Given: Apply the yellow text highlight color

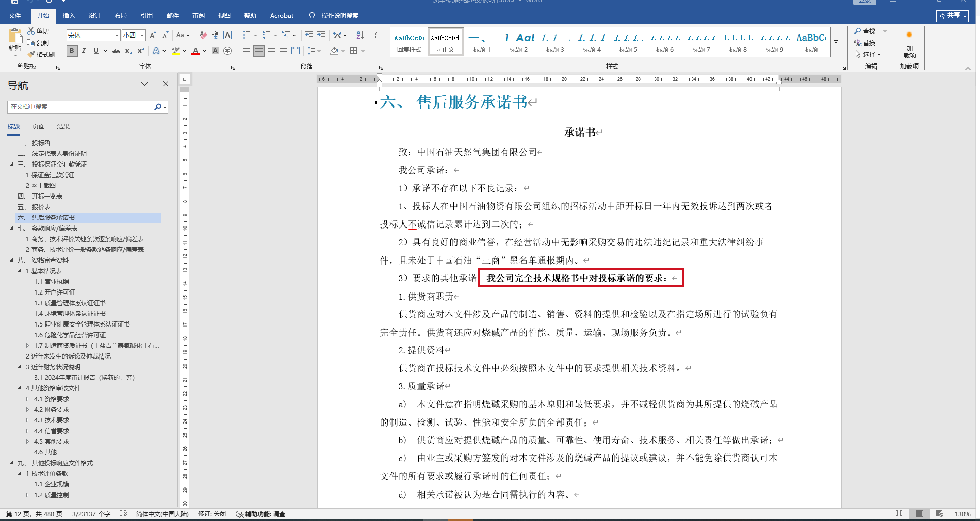Looking at the screenshot, I should (x=176, y=51).
